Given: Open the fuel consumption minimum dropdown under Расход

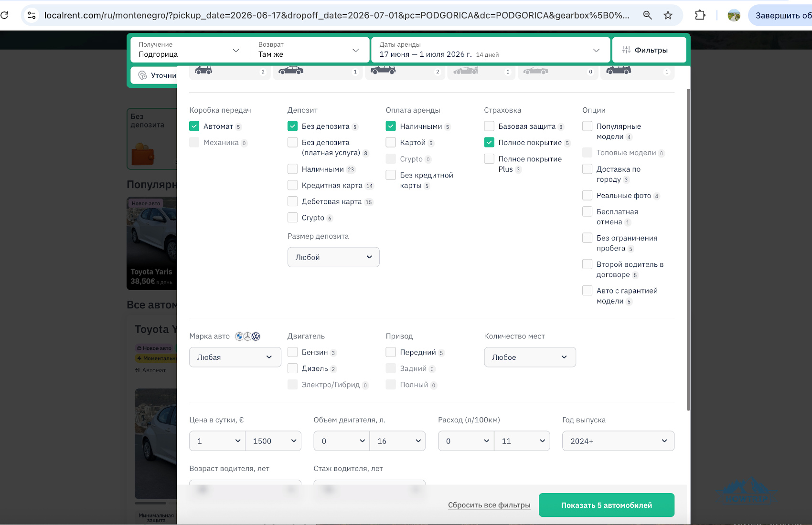Looking at the screenshot, I should click(466, 441).
